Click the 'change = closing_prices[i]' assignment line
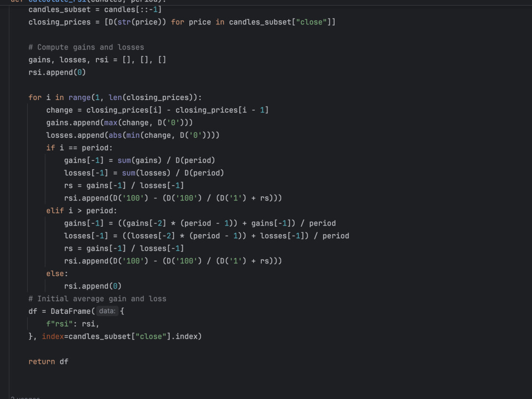532x399 pixels. (157, 110)
